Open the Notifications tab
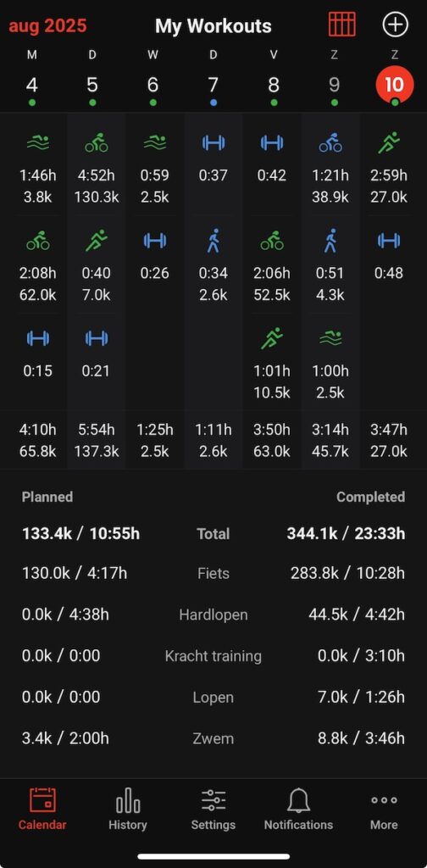This screenshot has width=427, height=868. coord(298,810)
